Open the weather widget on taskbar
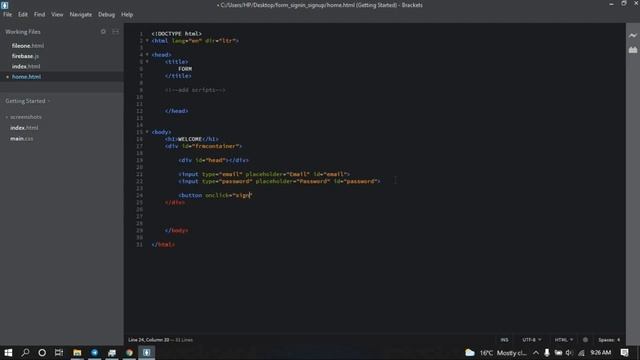 [496, 353]
